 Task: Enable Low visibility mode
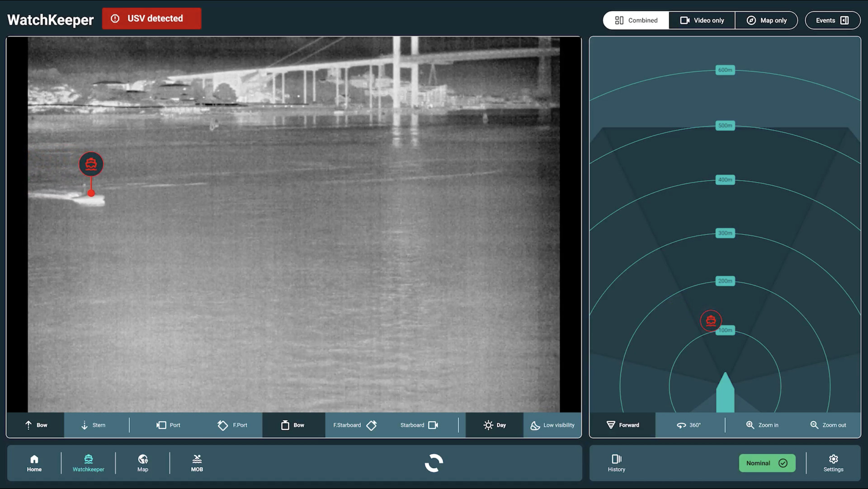pyautogui.click(x=552, y=425)
